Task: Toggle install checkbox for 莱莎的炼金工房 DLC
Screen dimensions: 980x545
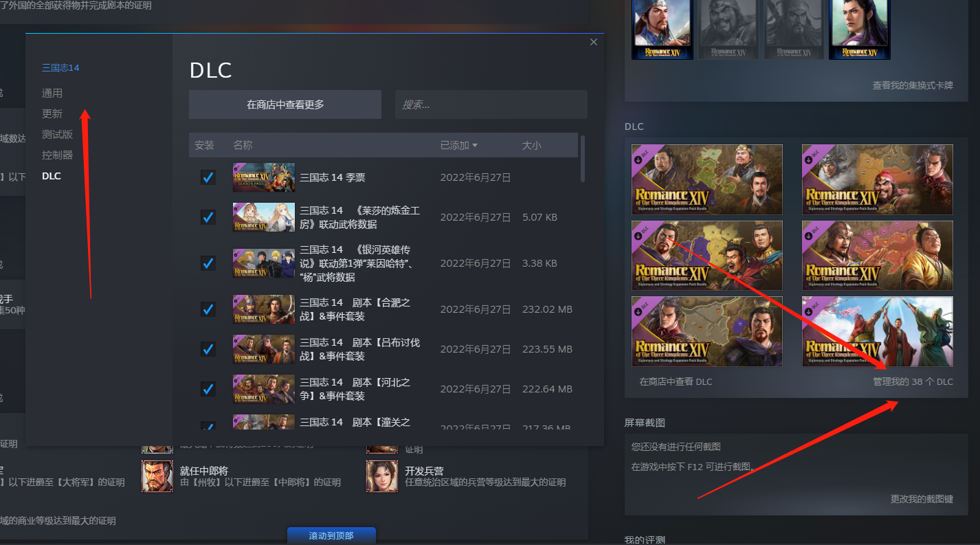Action: (x=208, y=217)
